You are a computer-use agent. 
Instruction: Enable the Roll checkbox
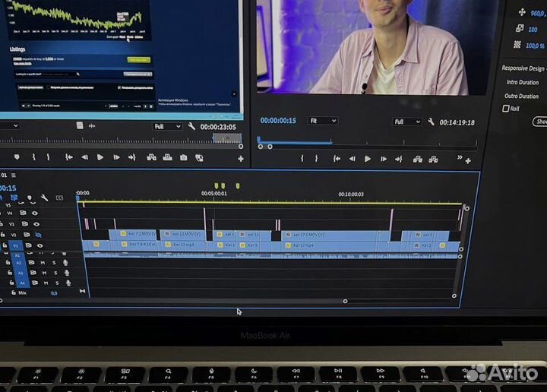pyautogui.click(x=506, y=109)
